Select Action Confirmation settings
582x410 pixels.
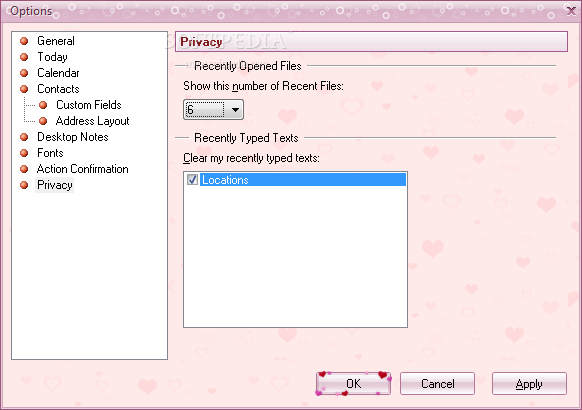pos(82,168)
